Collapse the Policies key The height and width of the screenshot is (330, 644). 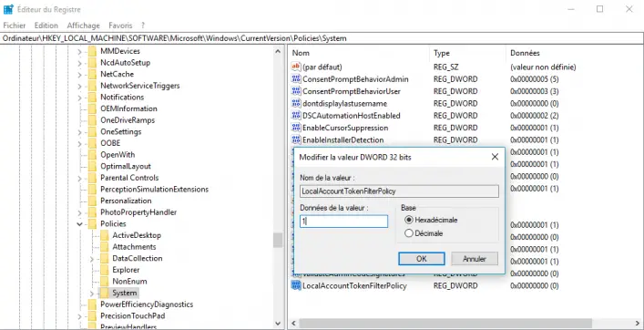[79, 224]
